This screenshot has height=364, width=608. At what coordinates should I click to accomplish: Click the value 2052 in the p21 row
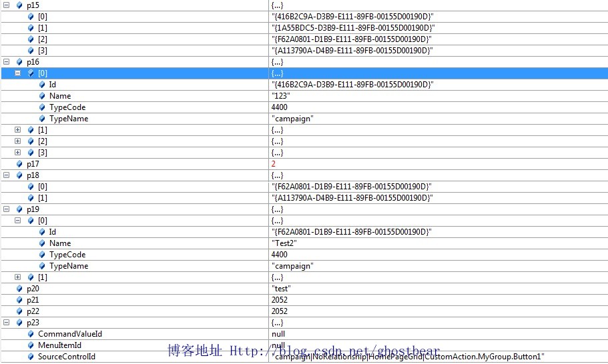[280, 300]
